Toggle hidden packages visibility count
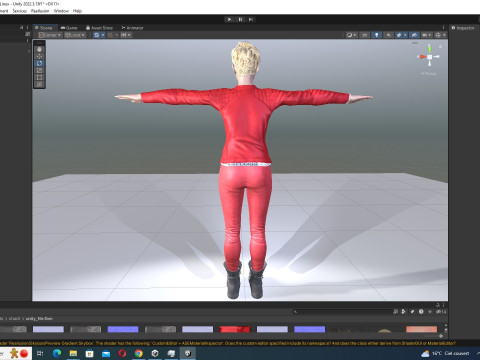This screenshot has width=480, height=360. (x=441, y=312)
